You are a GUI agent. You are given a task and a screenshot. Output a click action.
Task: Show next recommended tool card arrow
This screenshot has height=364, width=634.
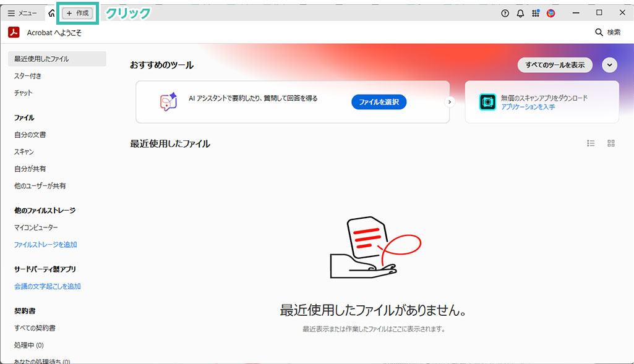pos(450,102)
